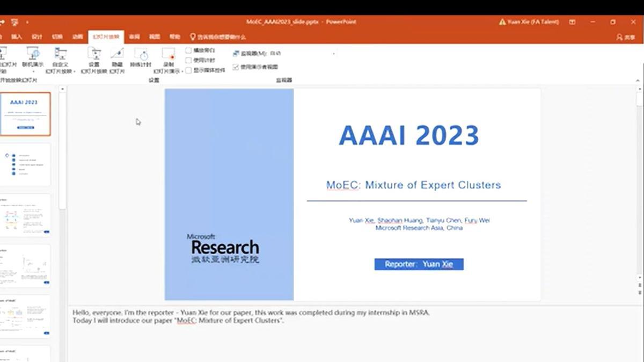Open the Customize Quick Access Toolbar dropdown
Viewport: 644px width, 362px height.
click(x=27, y=22)
